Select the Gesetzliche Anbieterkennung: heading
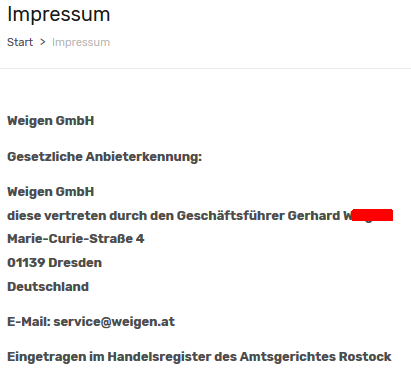The height and width of the screenshot is (379, 411). click(105, 157)
